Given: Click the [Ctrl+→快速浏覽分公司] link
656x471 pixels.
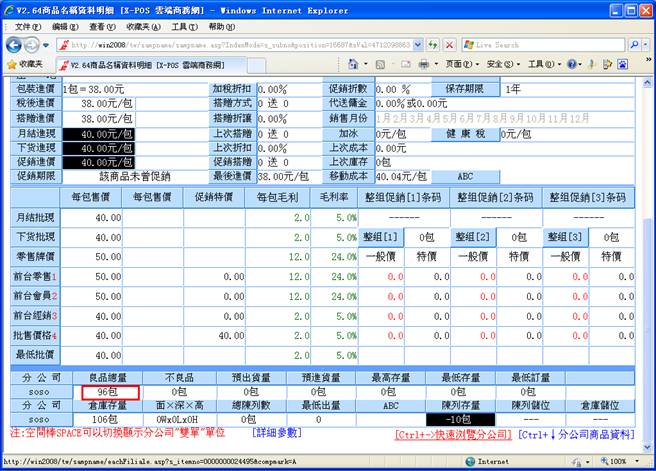Looking at the screenshot, I should pos(453,435).
